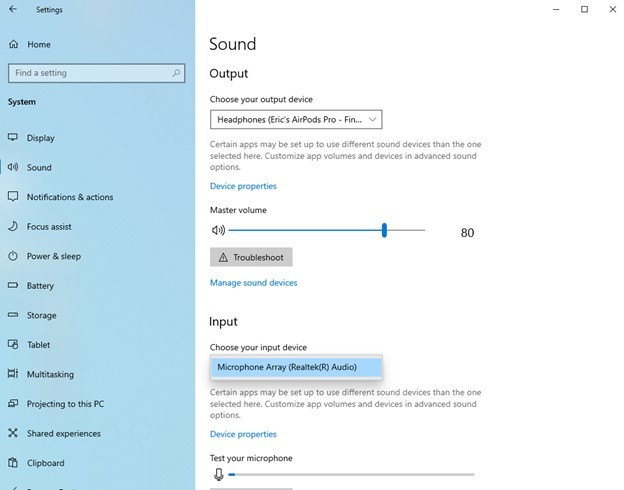This screenshot has height=490, width=624.
Task: Open Projecting to this PC page
Action: (65, 404)
